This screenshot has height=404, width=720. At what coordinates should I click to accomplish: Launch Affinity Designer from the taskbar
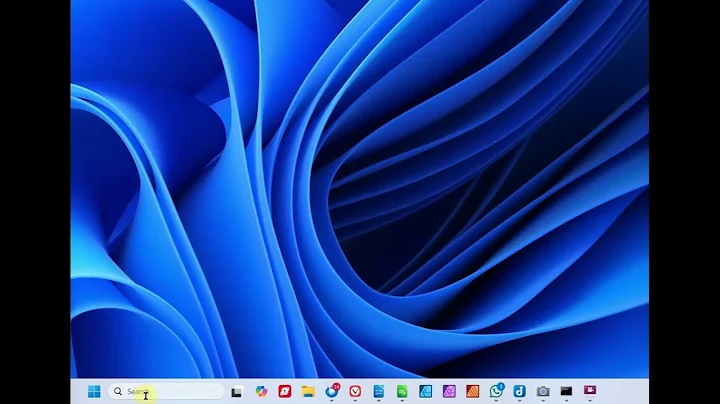pos(426,391)
